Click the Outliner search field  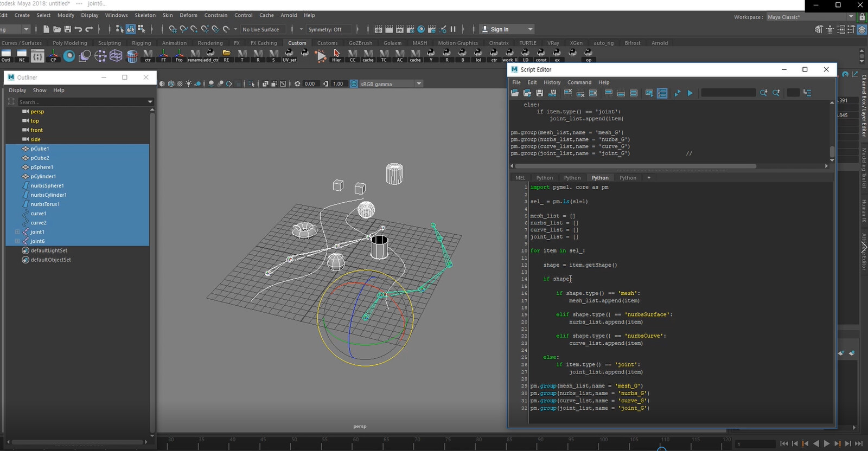pos(81,102)
